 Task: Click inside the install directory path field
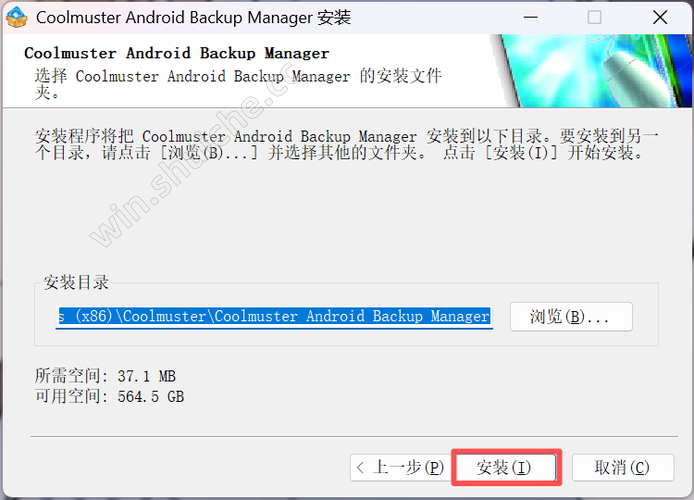pos(274,316)
